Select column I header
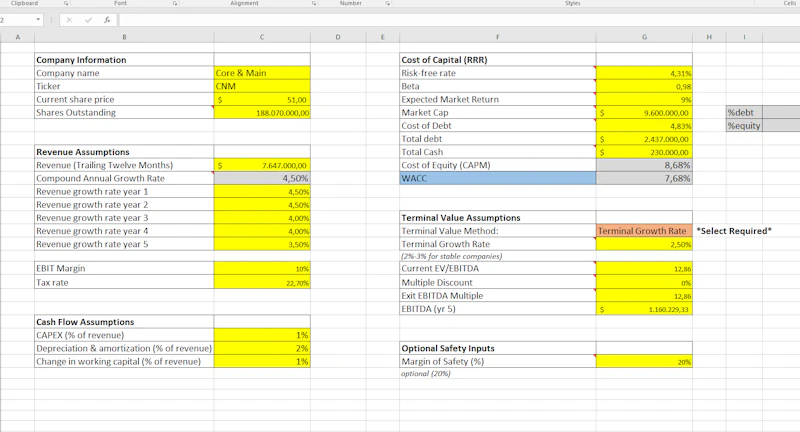 pyautogui.click(x=744, y=37)
